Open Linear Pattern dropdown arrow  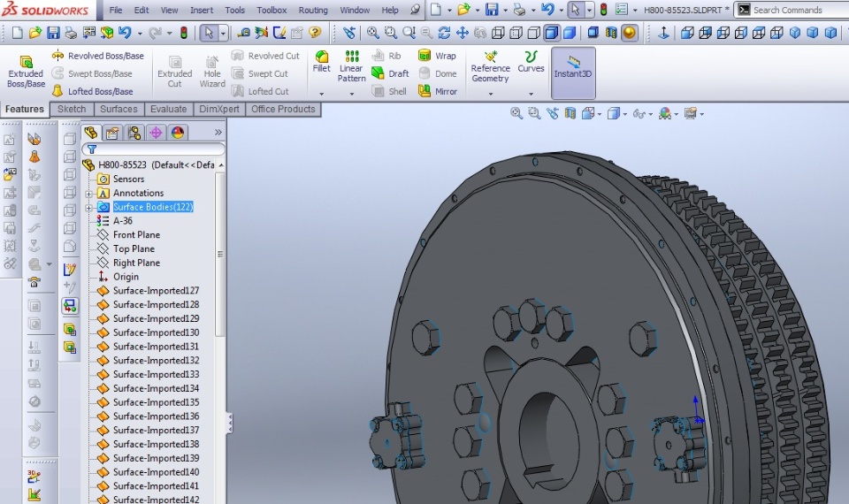(351, 95)
